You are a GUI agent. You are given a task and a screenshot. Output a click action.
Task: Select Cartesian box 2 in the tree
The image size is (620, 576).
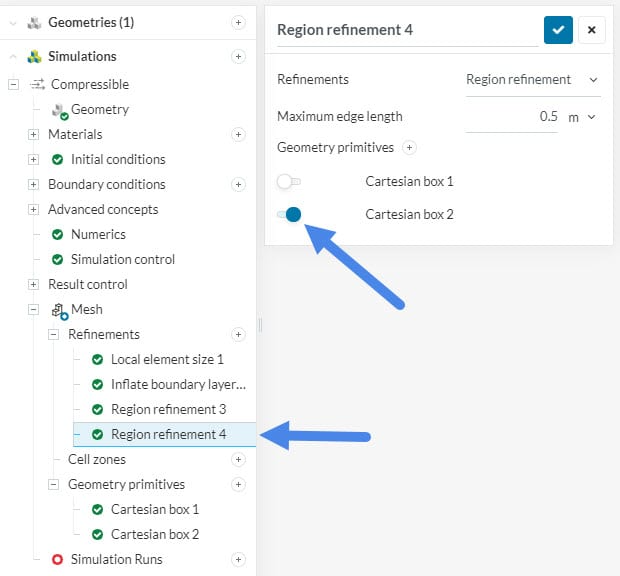click(x=155, y=534)
